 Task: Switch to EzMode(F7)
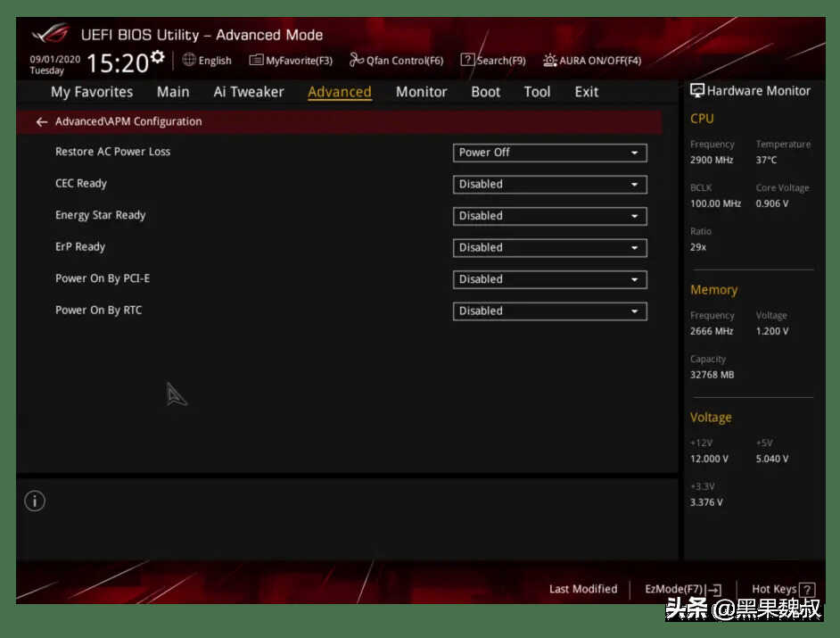click(x=673, y=589)
